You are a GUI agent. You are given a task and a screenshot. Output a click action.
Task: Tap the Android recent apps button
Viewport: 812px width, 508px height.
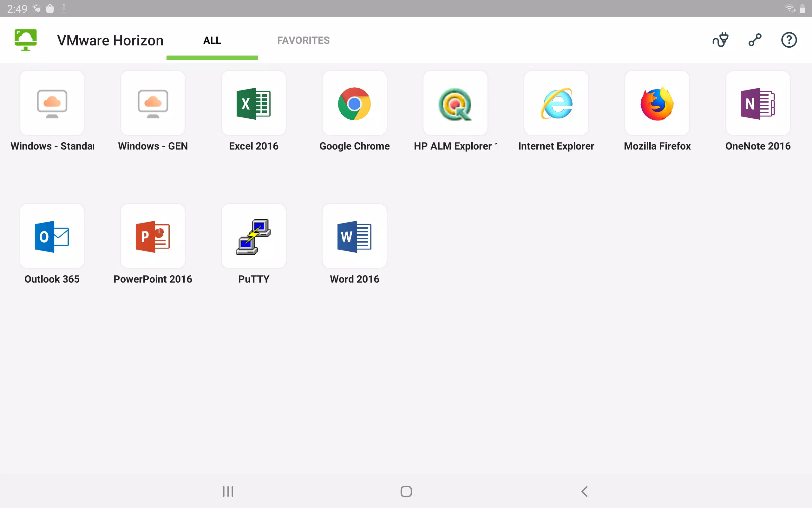coord(228,491)
